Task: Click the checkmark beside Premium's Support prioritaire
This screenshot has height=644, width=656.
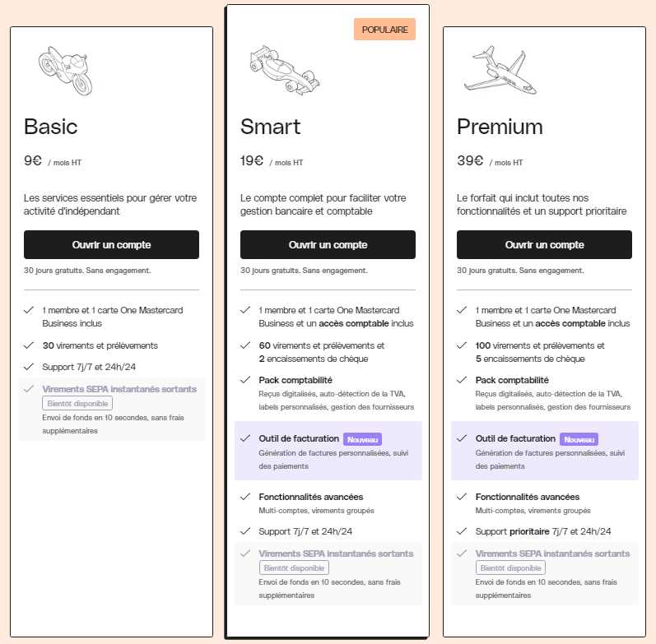Action: click(x=462, y=531)
